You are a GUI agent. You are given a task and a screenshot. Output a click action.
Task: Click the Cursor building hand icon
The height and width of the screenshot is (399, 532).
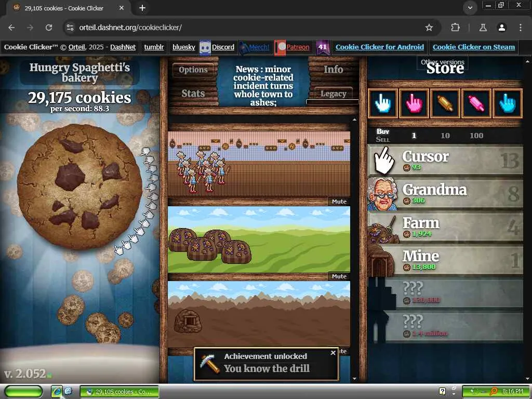click(x=384, y=160)
